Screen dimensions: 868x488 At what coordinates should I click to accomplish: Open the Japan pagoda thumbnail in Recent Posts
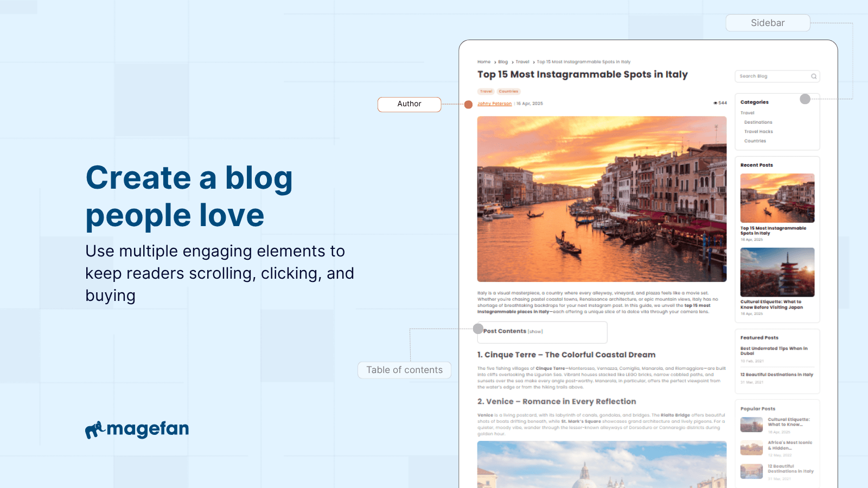tap(777, 272)
